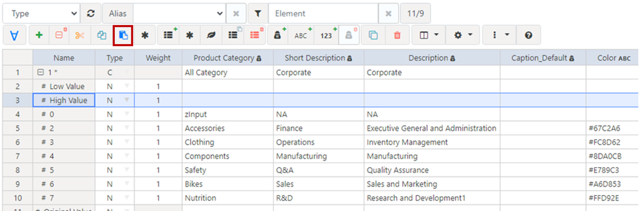Click the weight icon with green plus

click(x=278, y=35)
